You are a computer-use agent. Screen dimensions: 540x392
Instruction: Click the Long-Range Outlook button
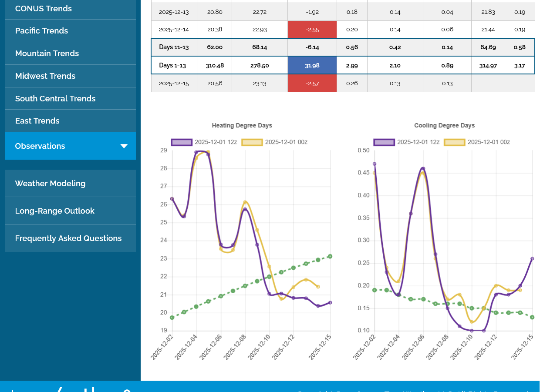(55, 211)
